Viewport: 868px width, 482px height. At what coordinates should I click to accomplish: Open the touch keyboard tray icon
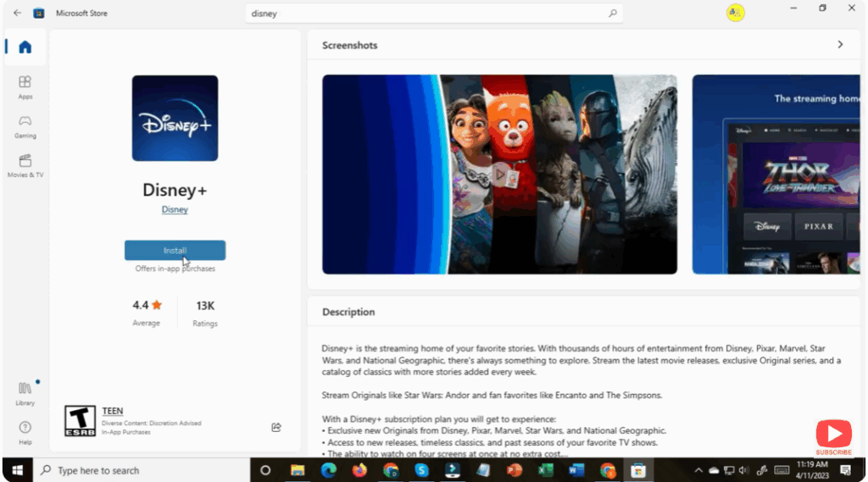(782, 470)
